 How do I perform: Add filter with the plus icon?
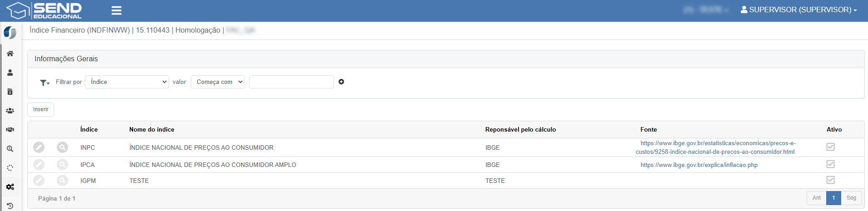pos(341,82)
